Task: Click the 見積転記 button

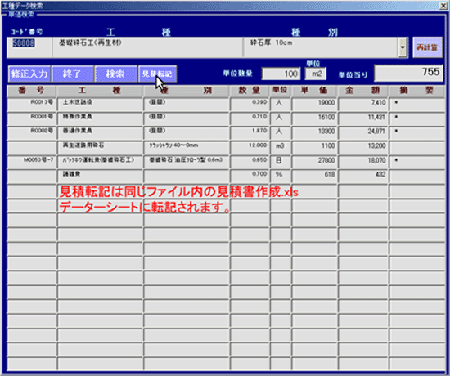Action: 157,74
